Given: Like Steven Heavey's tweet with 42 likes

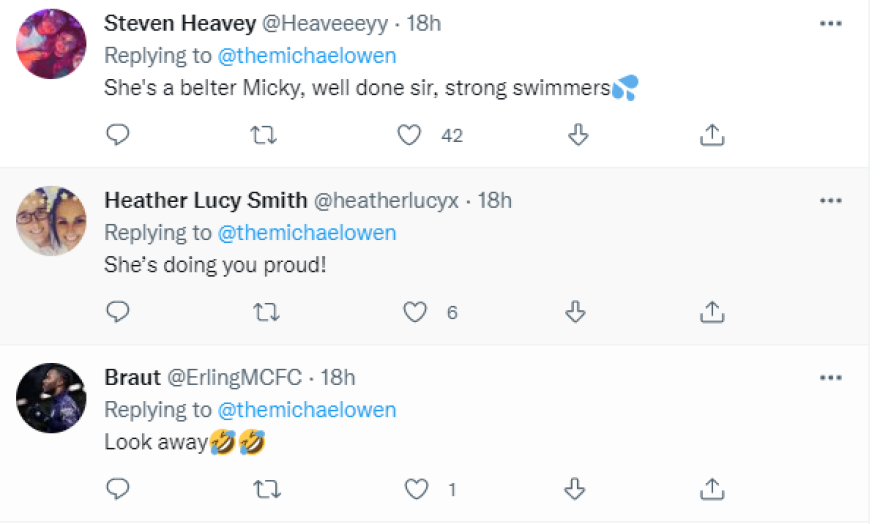Looking at the screenshot, I should tap(410, 135).
